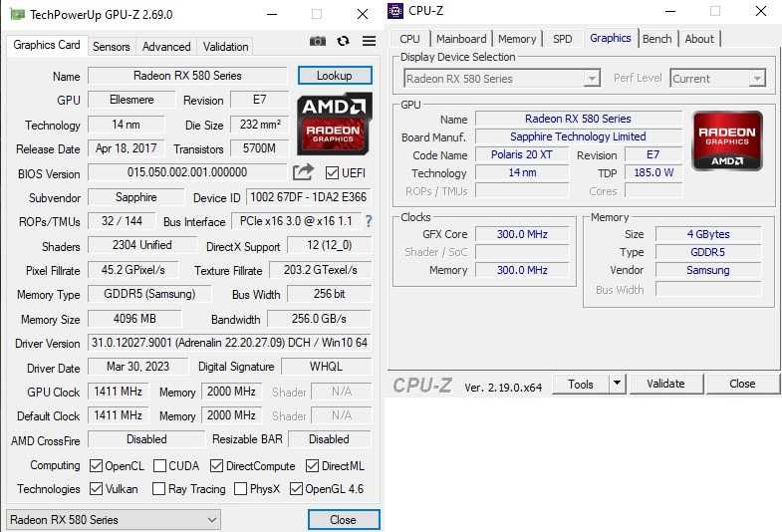Toggle the CUDA checkbox
The width and height of the screenshot is (782, 532).
tap(159, 465)
